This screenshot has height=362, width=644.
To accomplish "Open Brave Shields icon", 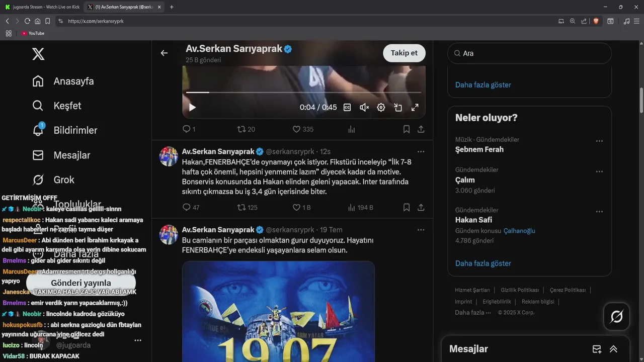I will [x=596, y=21].
